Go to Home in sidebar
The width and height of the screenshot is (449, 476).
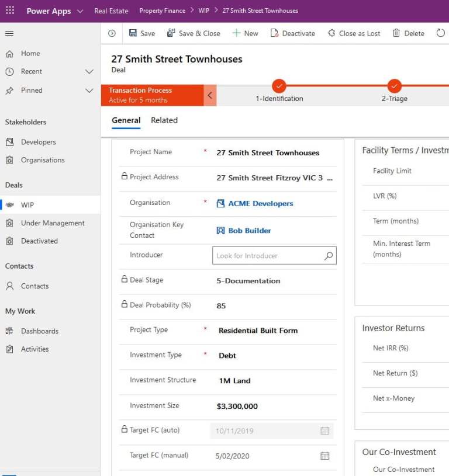(x=50, y=54)
